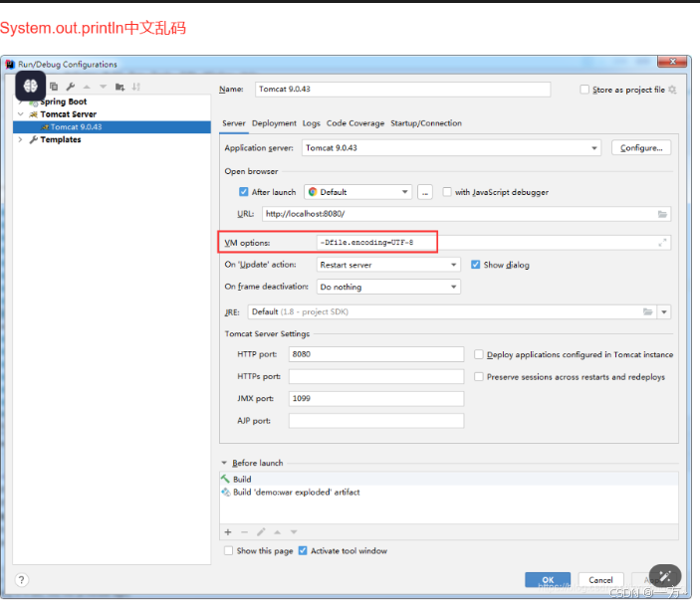This screenshot has height=606, width=700.
Task: Collapse the Before launch section
Action: tap(224, 463)
